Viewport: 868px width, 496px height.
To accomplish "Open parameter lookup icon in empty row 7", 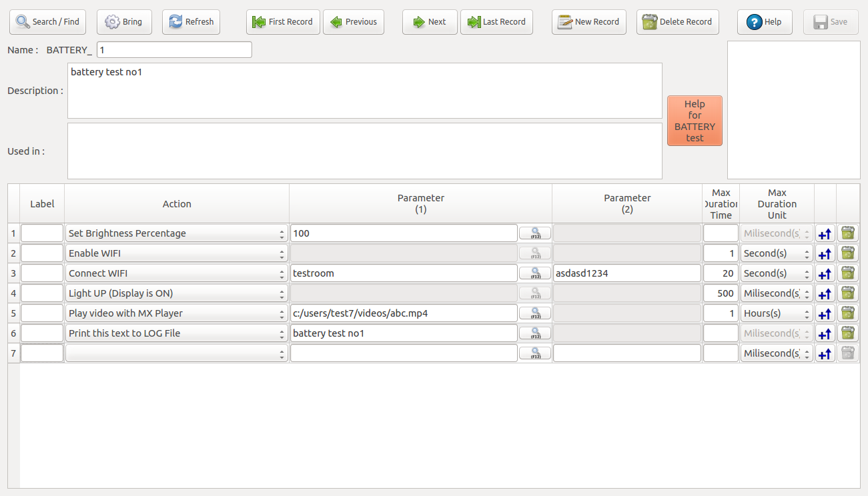I will 535,353.
